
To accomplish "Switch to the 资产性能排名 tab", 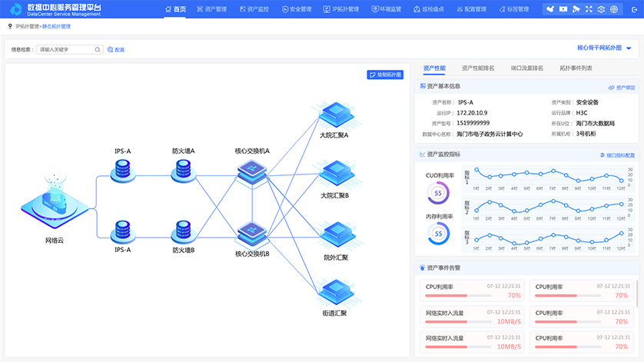I will tap(478, 68).
